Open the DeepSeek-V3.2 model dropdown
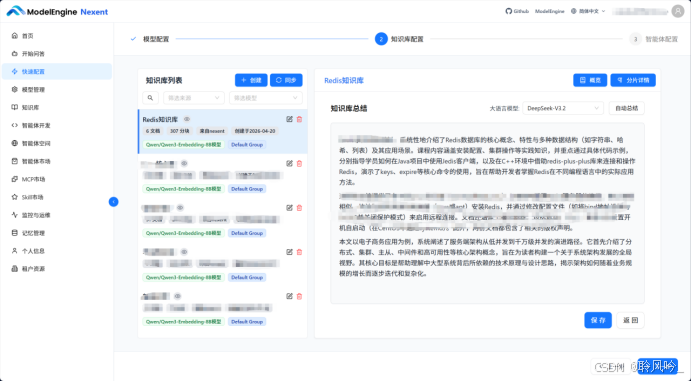This screenshot has height=381, width=692. tap(563, 108)
